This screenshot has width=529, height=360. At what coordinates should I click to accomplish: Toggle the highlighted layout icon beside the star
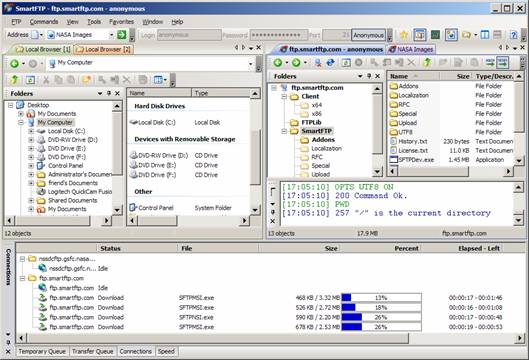(419, 35)
